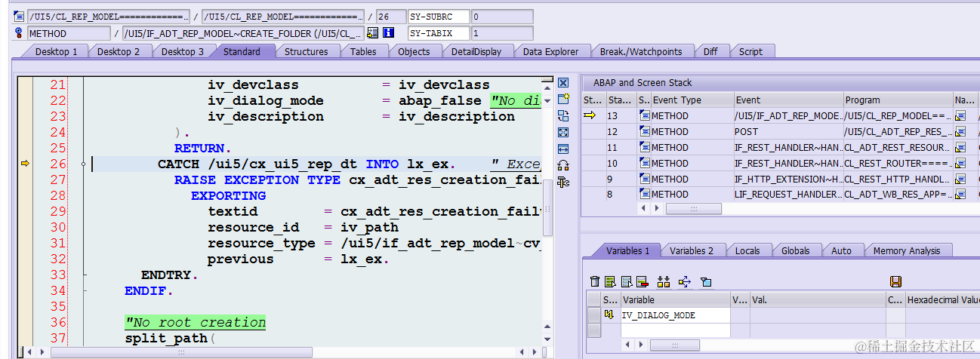Click the Event Type column header

coord(692,100)
